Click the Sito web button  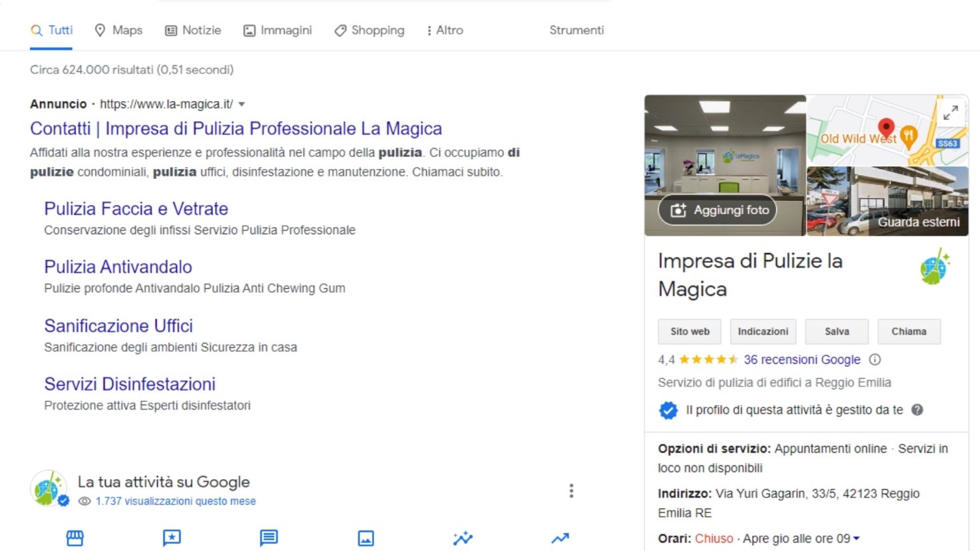(690, 331)
